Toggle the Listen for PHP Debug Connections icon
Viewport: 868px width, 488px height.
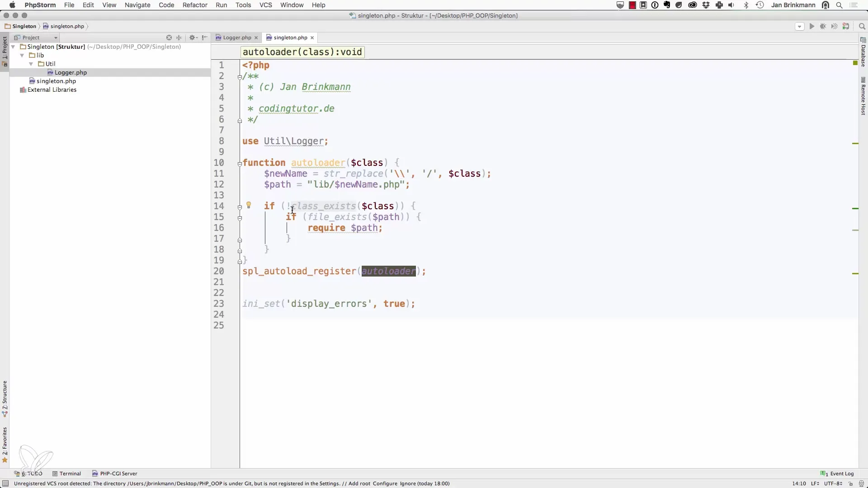[846, 26]
